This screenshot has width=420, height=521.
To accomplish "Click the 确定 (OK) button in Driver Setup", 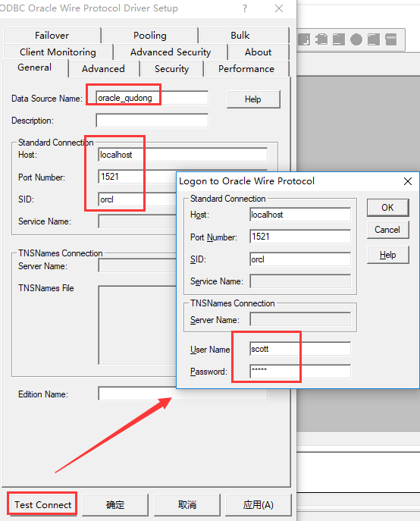I will [x=115, y=505].
